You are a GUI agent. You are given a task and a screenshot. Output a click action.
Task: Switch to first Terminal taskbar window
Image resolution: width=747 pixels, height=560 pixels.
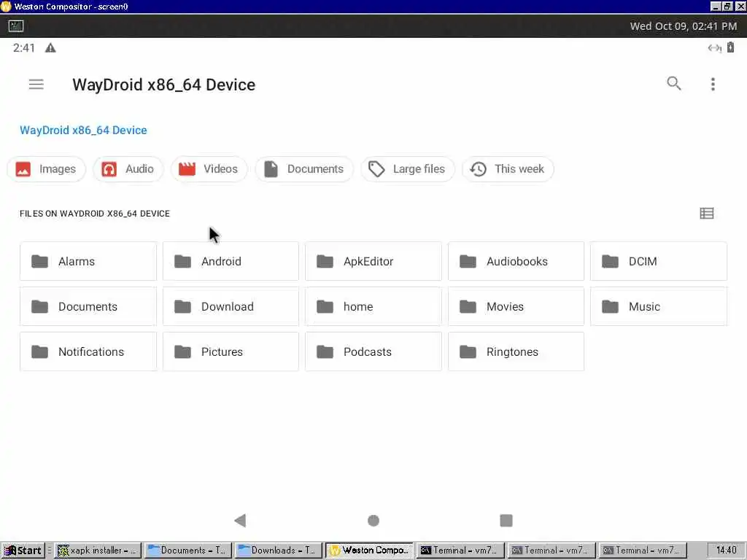pyautogui.click(x=460, y=551)
